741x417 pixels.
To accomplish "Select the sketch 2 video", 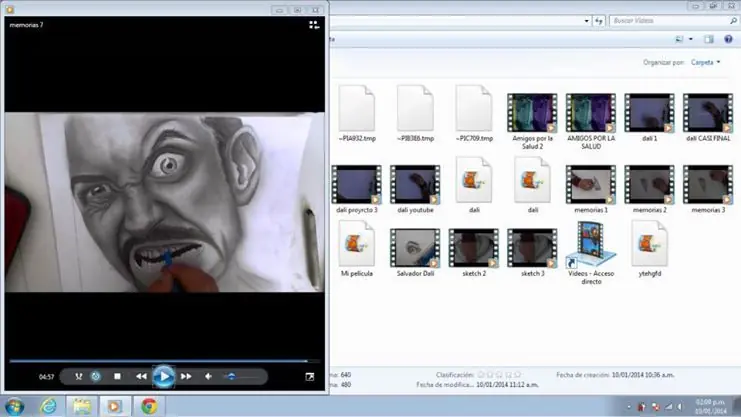I will [x=474, y=253].
